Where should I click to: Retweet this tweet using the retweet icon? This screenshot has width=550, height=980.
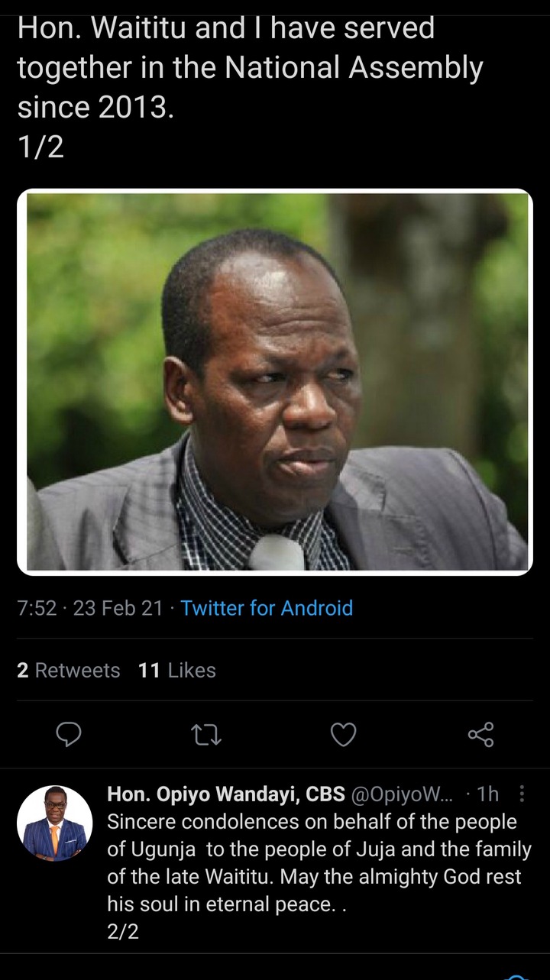204,735
